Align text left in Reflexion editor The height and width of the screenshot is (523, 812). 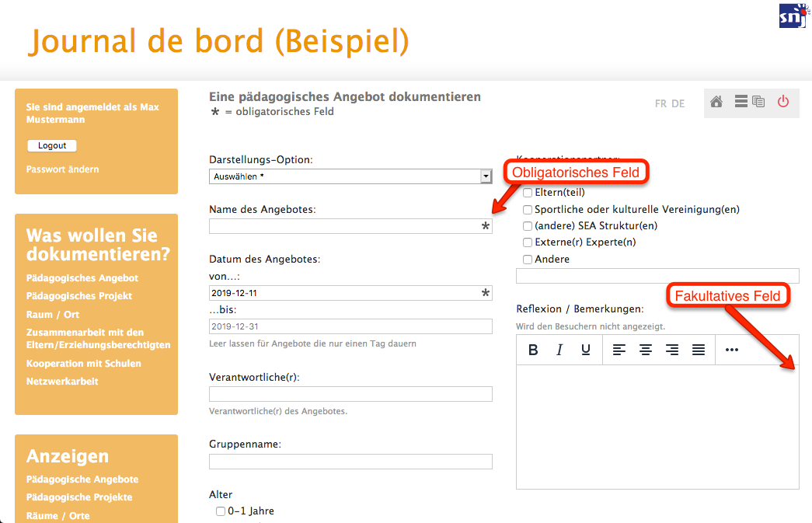pos(619,350)
